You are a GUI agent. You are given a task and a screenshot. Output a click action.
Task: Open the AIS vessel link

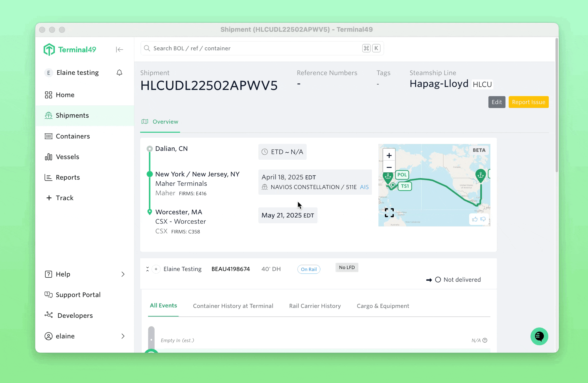(x=364, y=187)
